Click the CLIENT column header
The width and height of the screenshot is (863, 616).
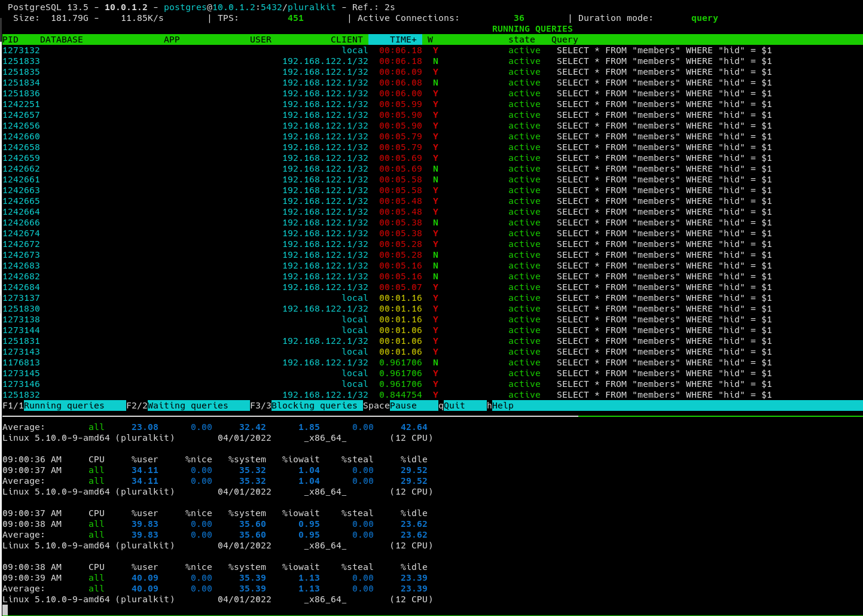pyautogui.click(x=346, y=39)
